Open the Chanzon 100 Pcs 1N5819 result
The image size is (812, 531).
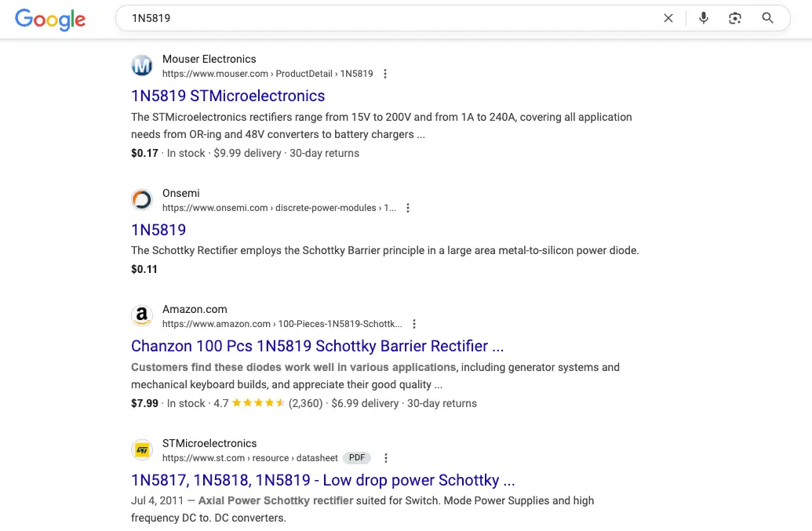(318, 346)
